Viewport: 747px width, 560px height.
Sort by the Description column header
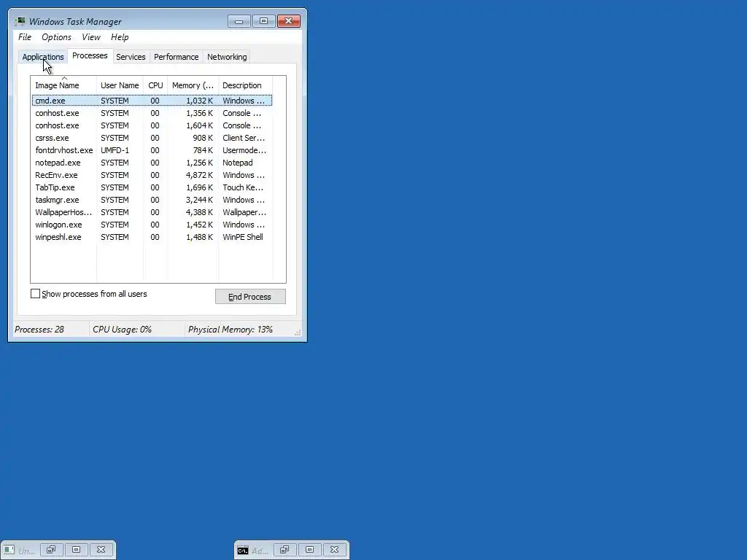(245, 85)
